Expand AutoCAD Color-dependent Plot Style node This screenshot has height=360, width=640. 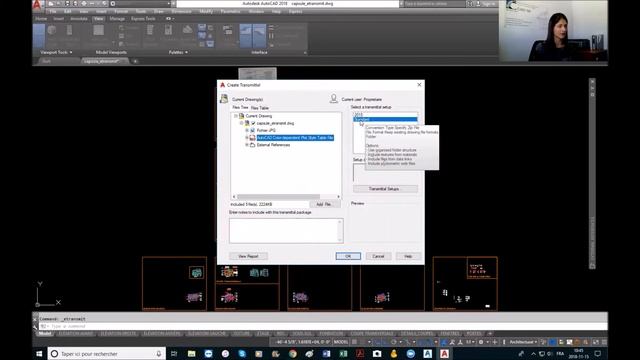tap(247, 138)
